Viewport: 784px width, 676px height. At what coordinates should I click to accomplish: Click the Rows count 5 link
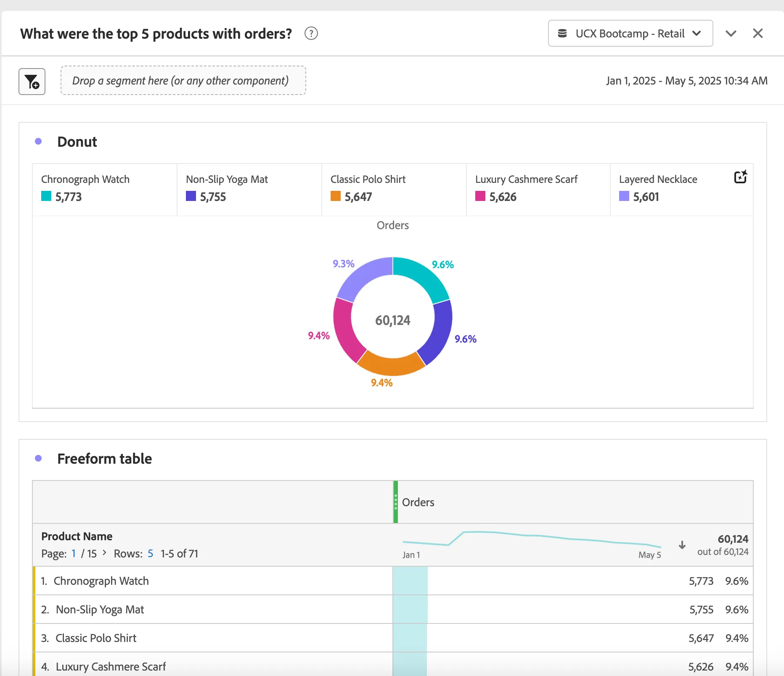(x=150, y=554)
